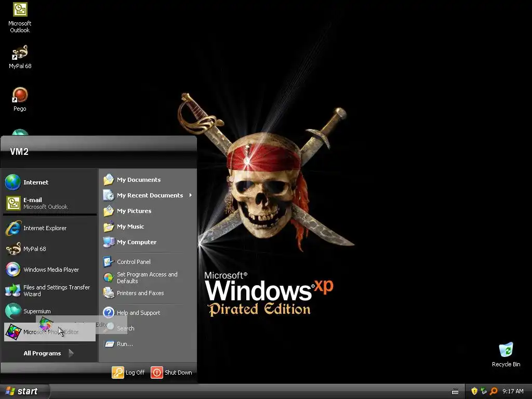Expand My Recent Documents submenu arrow
The height and width of the screenshot is (399, 532).
[190, 195]
